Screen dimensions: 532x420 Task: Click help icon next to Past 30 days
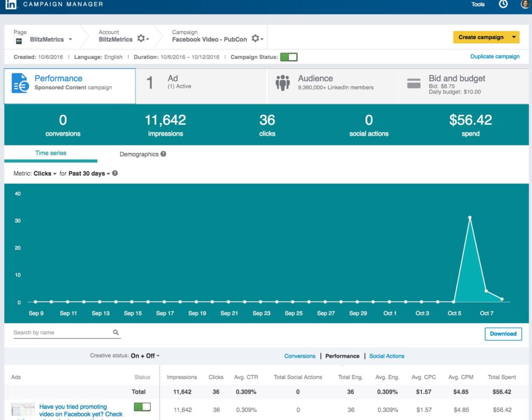tap(115, 173)
